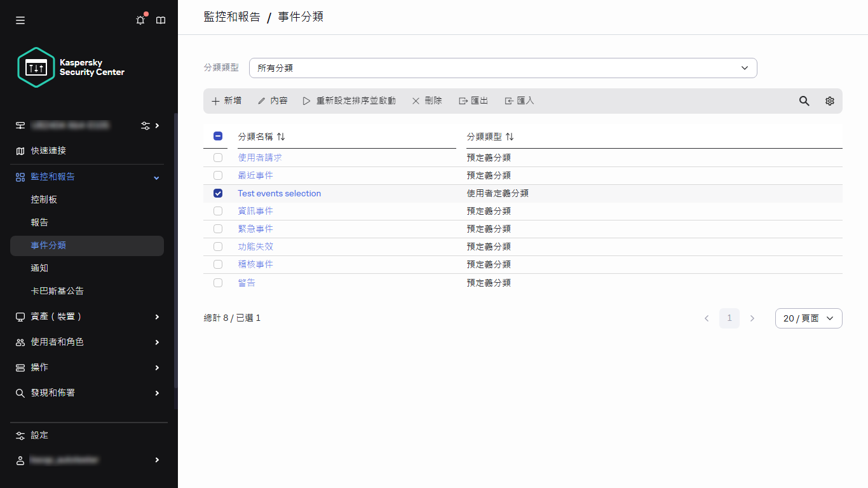The image size is (868, 488).
Task: Open the notifications bell
Action: (x=140, y=20)
